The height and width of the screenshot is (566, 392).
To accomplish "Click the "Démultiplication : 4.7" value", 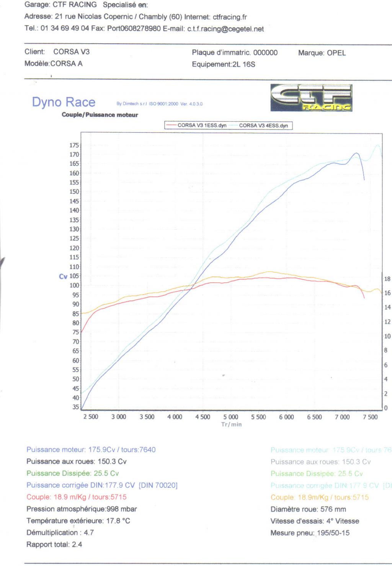I will (x=60, y=533).
